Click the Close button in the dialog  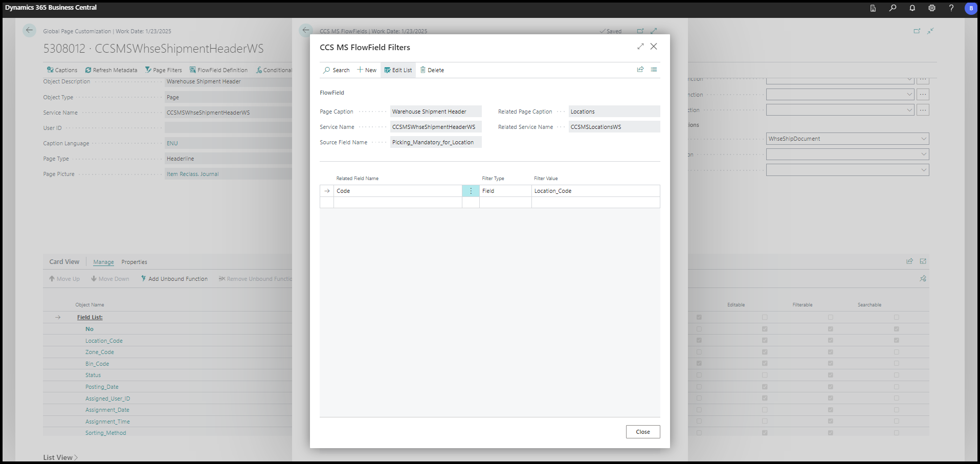coord(642,431)
